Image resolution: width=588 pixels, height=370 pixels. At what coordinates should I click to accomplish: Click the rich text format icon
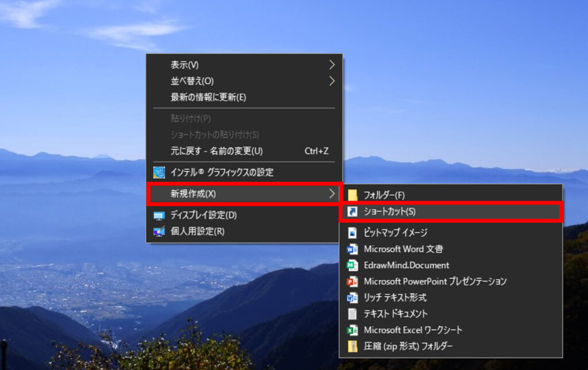coord(352,298)
